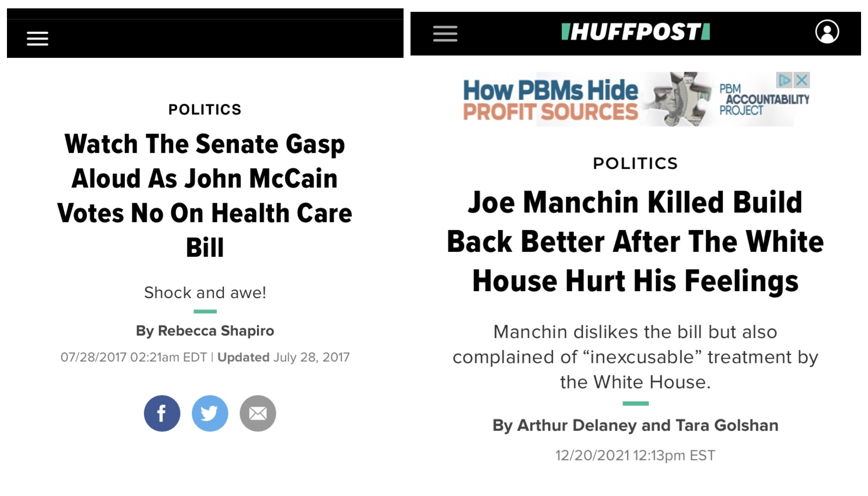Open 'Watch The Senate Gasp Aloud' headline
Image resolution: width=868 pixels, height=496 pixels.
click(x=205, y=195)
